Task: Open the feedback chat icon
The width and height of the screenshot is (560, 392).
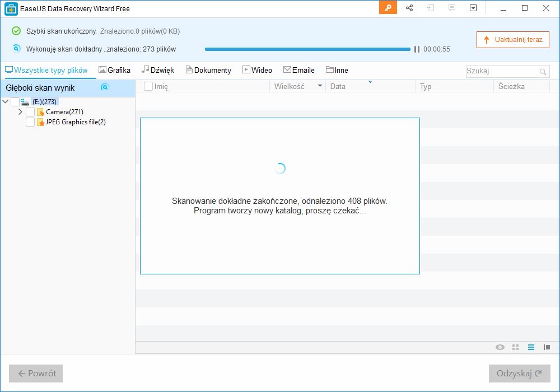Action: (x=452, y=8)
